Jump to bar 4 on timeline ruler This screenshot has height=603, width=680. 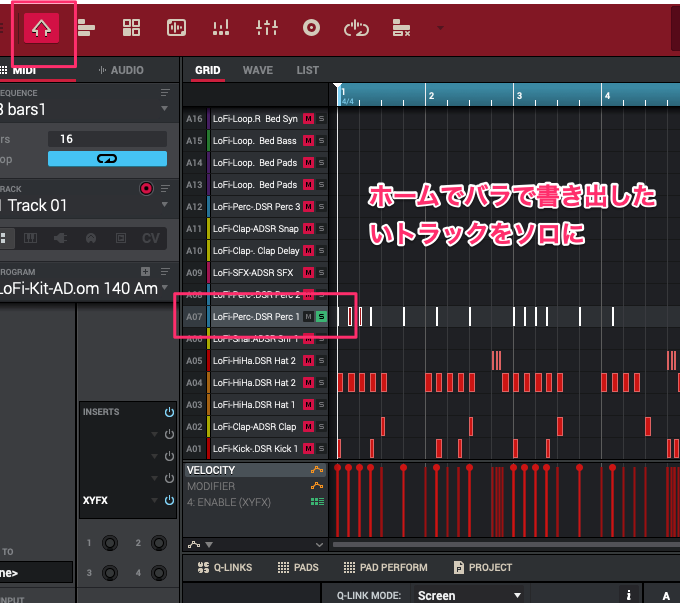(607, 95)
